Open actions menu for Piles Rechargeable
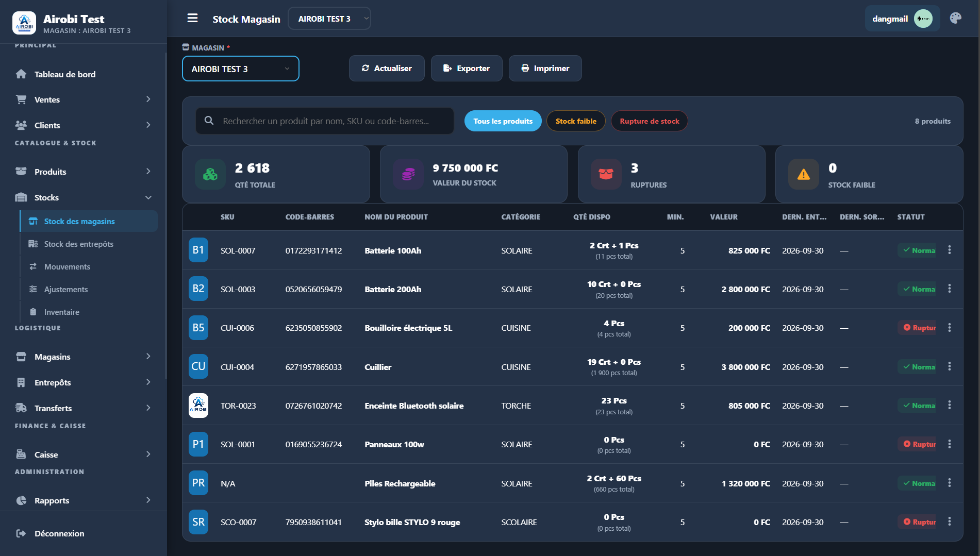The width and height of the screenshot is (980, 556). pos(949,483)
